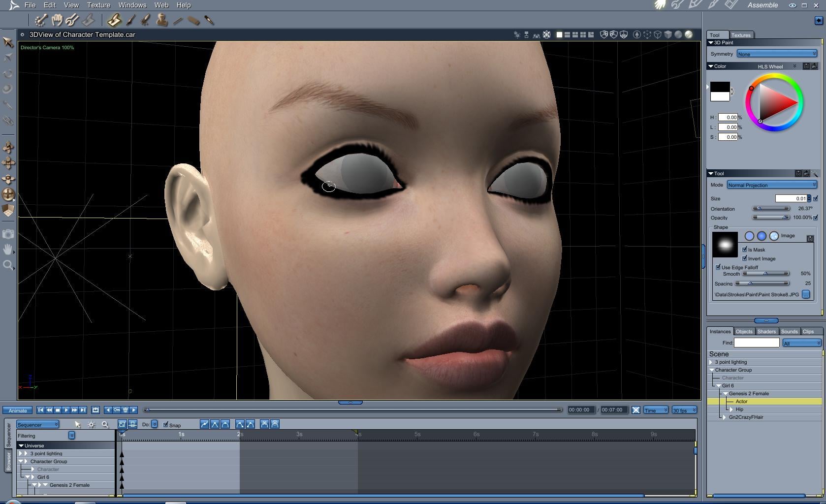The width and height of the screenshot is (826, 504).
Task: Click the browse button for stroke image
Action: (806, 294)
